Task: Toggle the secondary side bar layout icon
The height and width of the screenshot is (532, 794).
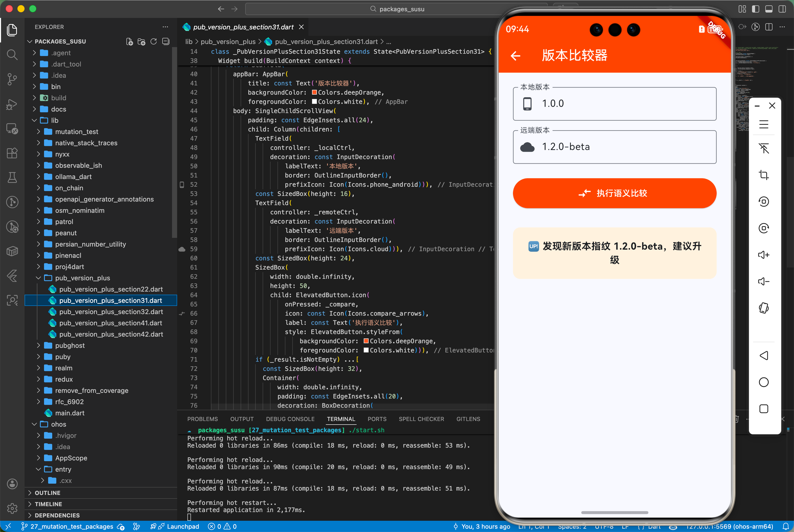Action: click(x=782, y=9)
